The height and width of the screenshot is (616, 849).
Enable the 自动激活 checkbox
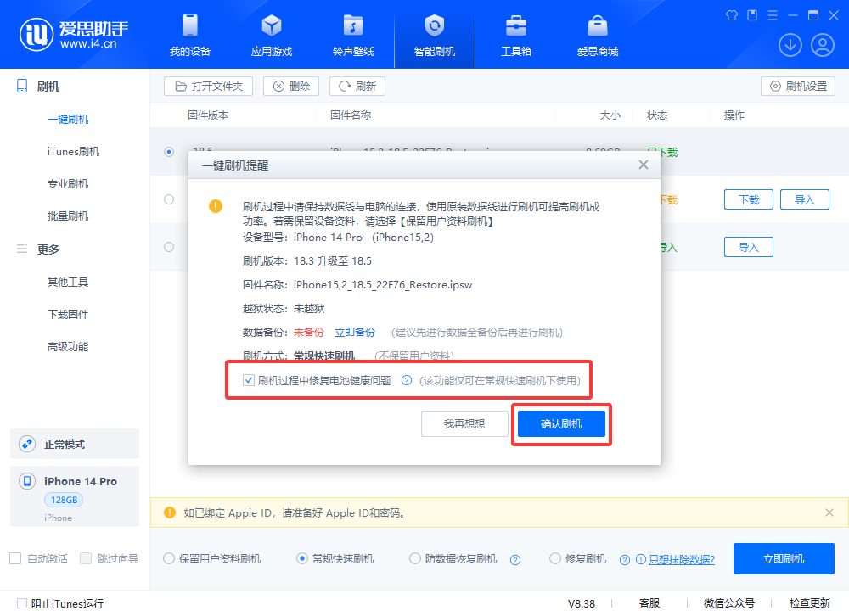pos(15,558)
